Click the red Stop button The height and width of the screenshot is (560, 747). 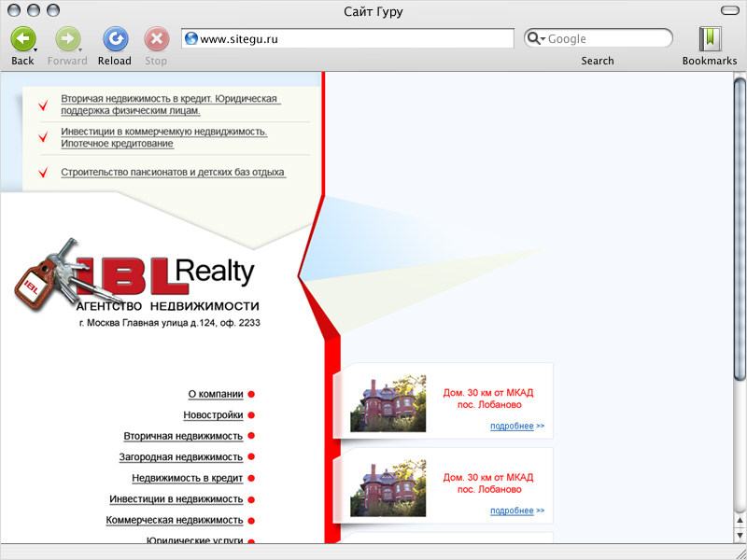coord(156,39)
